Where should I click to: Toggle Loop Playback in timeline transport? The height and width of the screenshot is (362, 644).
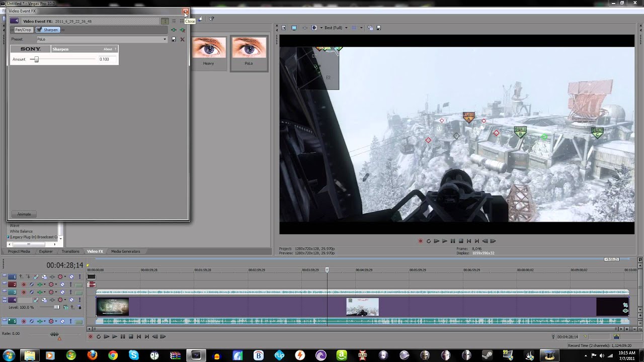tap(99, 336)
